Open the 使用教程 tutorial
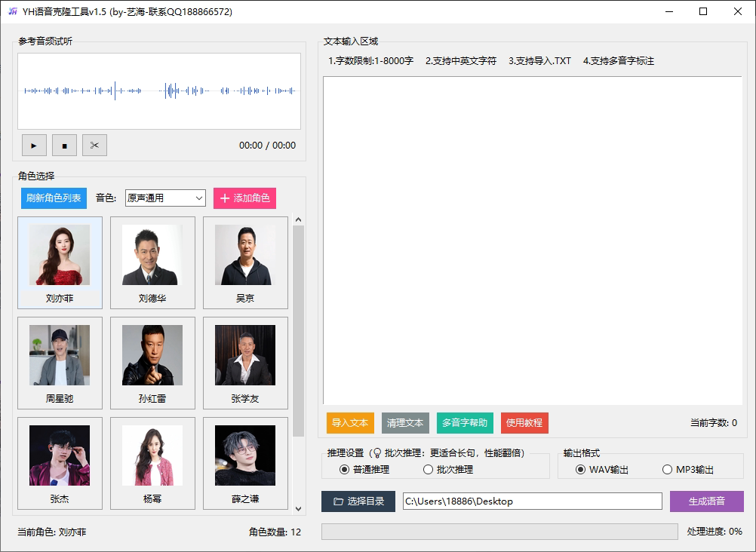The image size is (756, 552). 524,423
